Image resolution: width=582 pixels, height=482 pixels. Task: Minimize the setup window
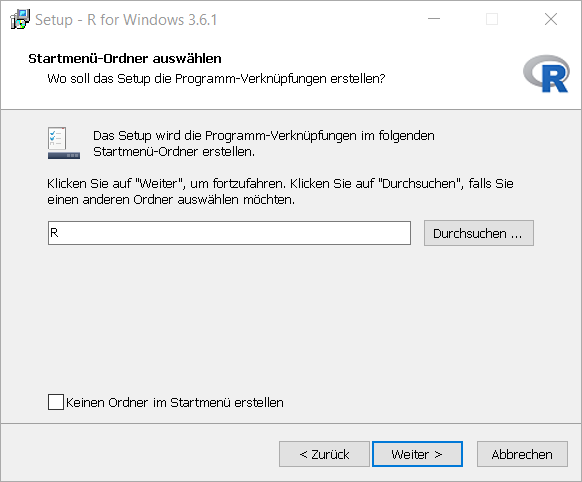point(434,19)
